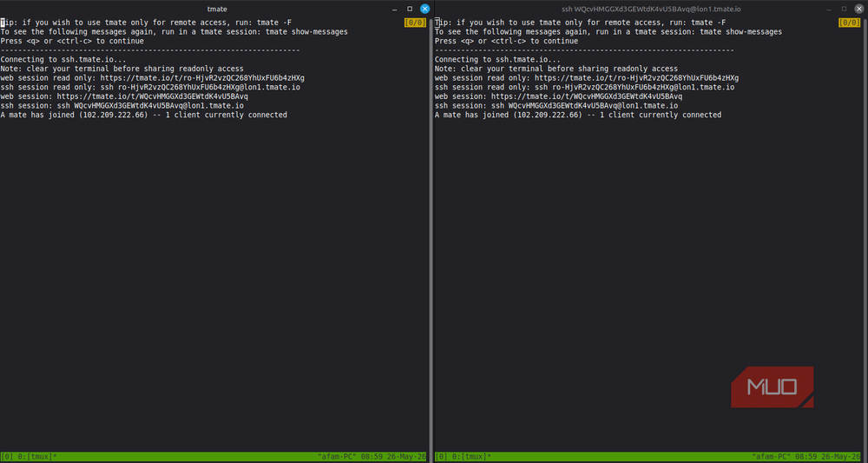Screen dimensions: 868x463
Task: Click 'ssh session read only' line in the ssh window
Action: pos(584,88)
